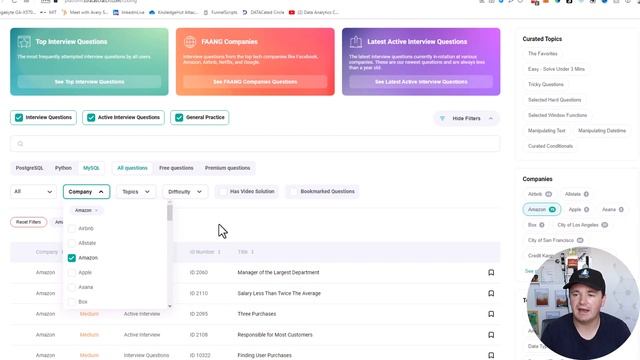Collapse the Company dropdown
The image size is (640, 360).
tap(86, 191)
